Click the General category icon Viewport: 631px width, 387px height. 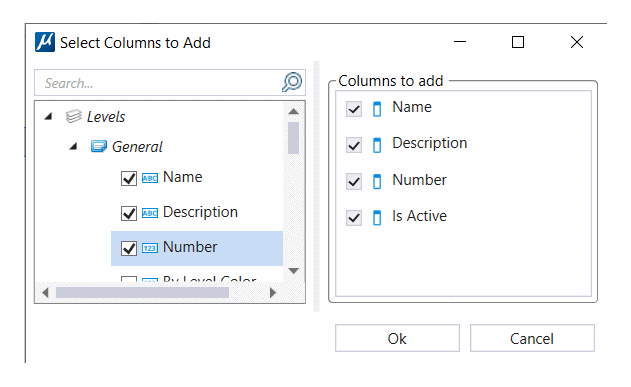(x=99, y=146)
